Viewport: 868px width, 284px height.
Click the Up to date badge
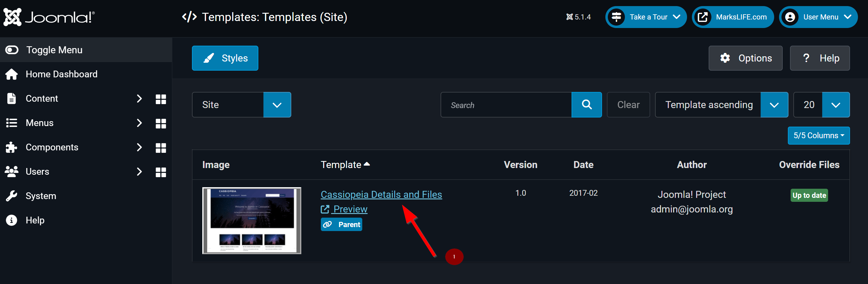point(809,195)
